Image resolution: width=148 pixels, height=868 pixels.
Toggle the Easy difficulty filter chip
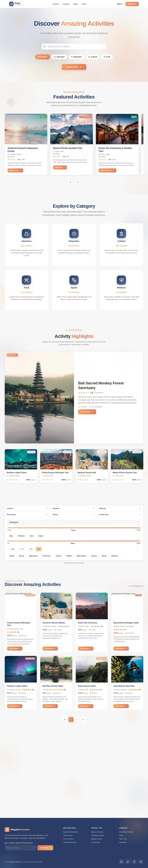(x=11, y=536)
